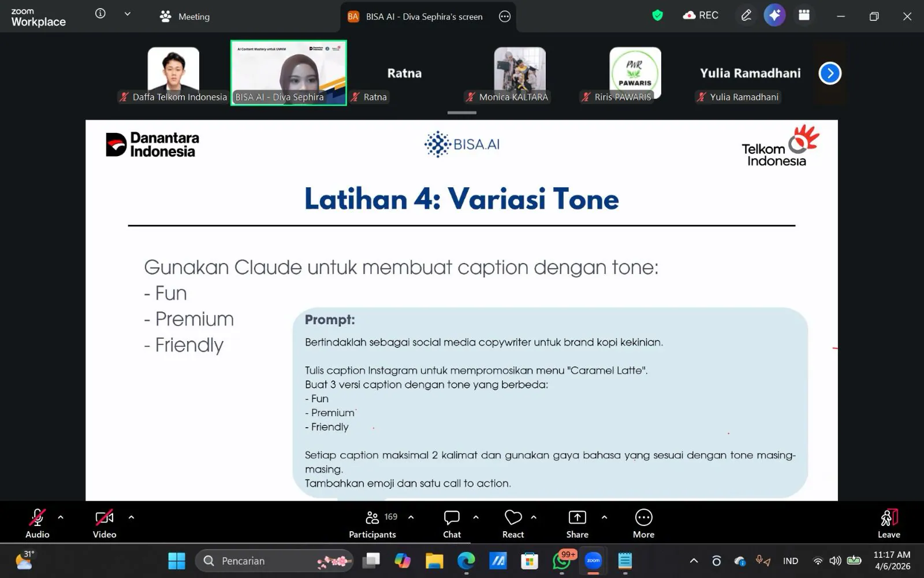Click the Pencarian search field
This screenshot has width=924, height=578.
(x=271, y=561)
